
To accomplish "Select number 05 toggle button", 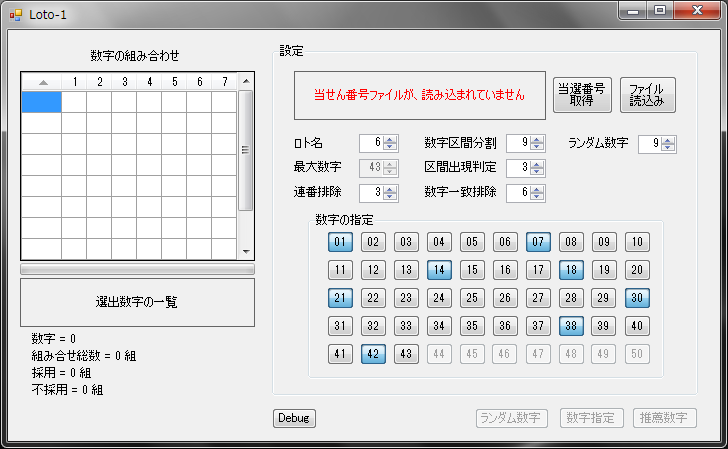I will click(472, 242).
